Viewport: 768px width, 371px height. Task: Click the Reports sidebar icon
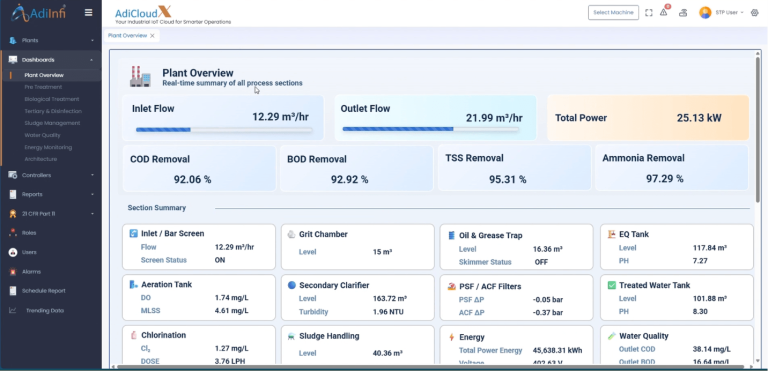coord(13,195)
